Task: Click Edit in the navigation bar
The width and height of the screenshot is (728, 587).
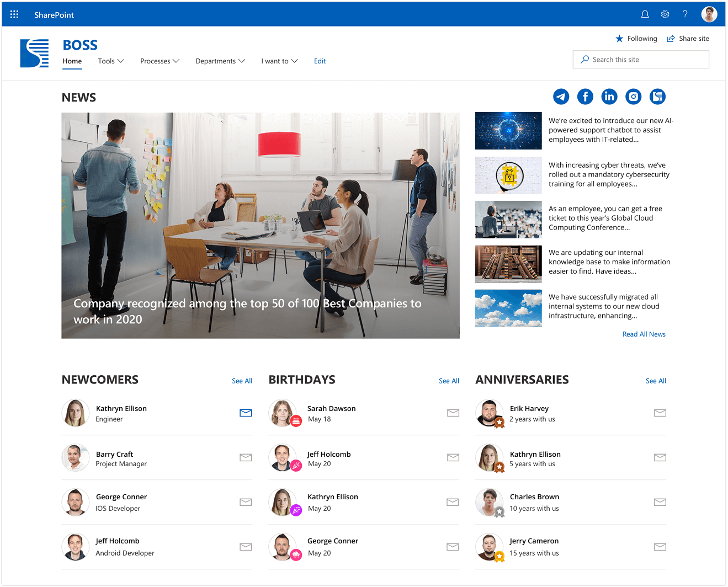Action: (x=320, y=61)
